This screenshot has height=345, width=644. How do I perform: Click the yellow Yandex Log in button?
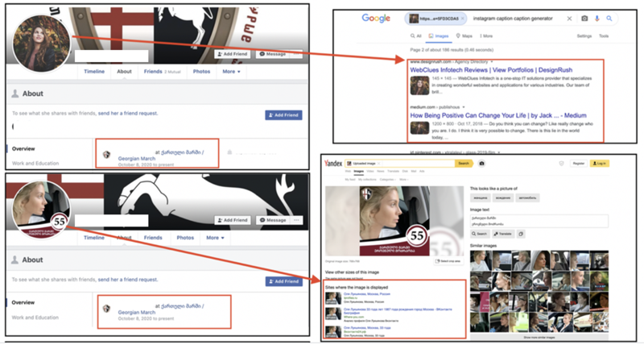point(600,164)
